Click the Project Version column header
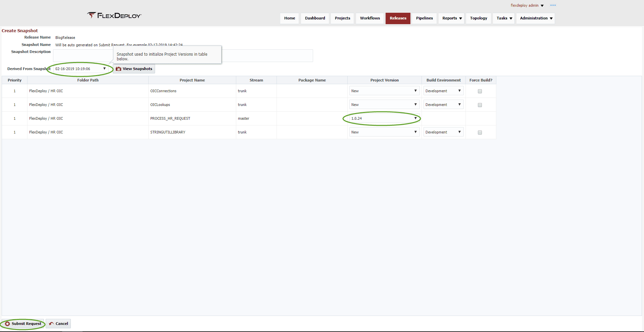This screenshot has height=332, width=644. pos(385,80)
